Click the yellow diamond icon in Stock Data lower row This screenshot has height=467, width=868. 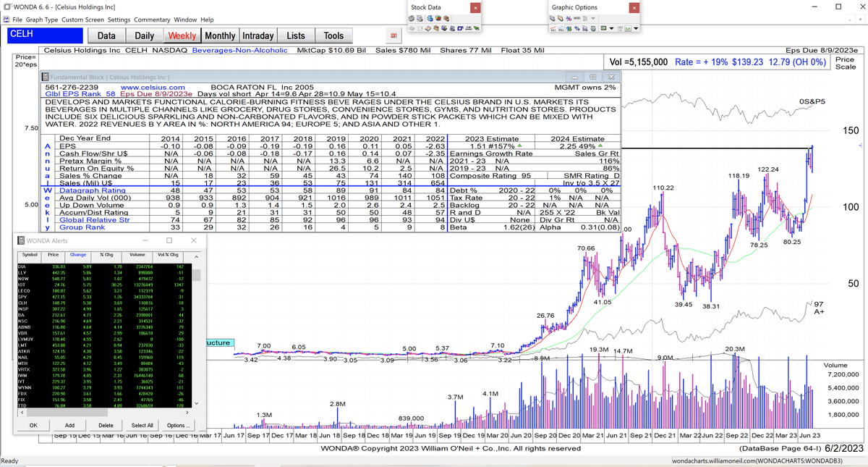tap(428, 28)
